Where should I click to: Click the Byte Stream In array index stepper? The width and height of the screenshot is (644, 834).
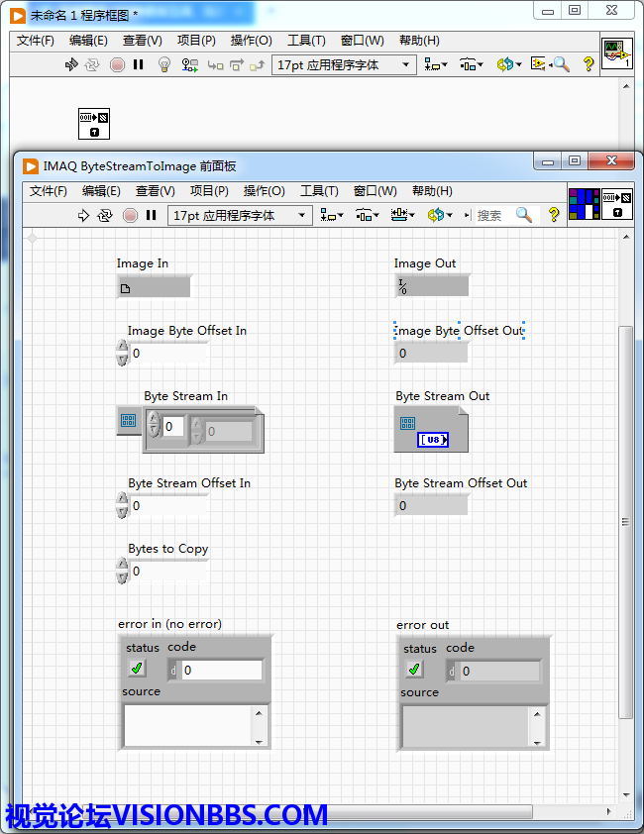154,427
